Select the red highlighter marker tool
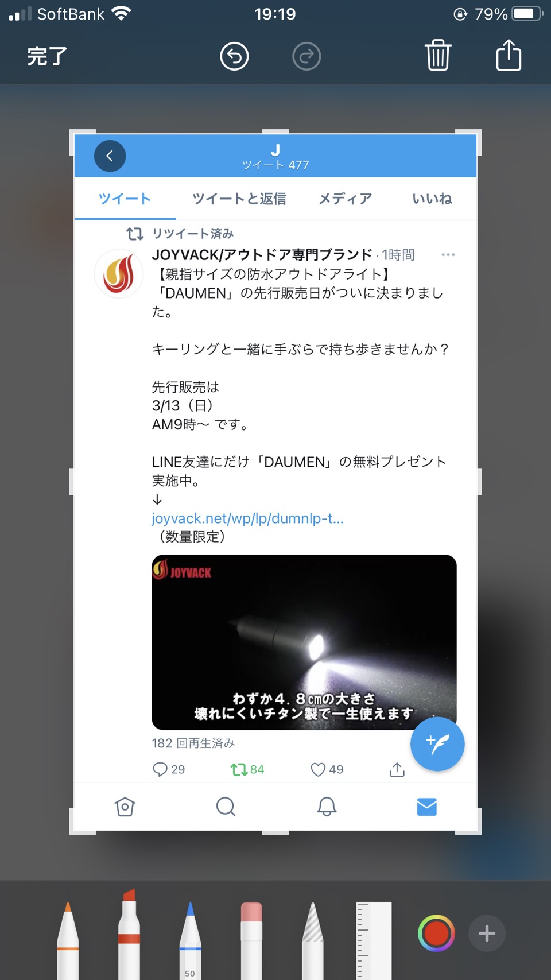 pos(129,934)
